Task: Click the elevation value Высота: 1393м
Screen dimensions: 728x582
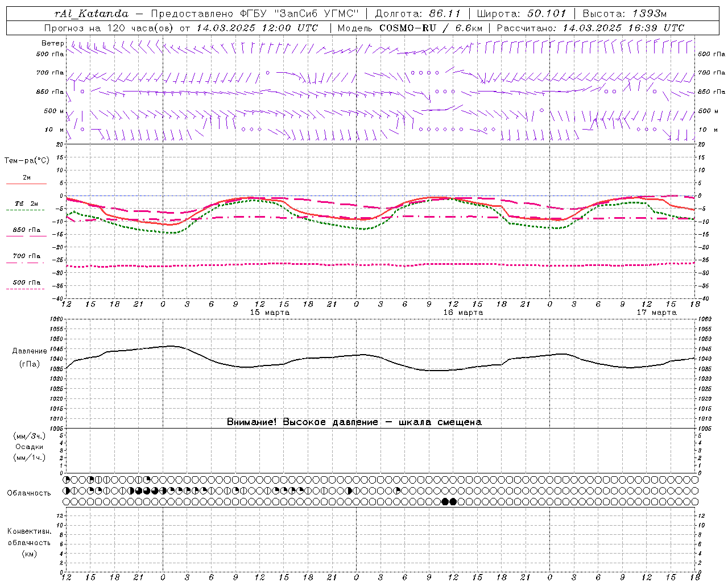Action: pyautogui.click(x=624, y=14)
